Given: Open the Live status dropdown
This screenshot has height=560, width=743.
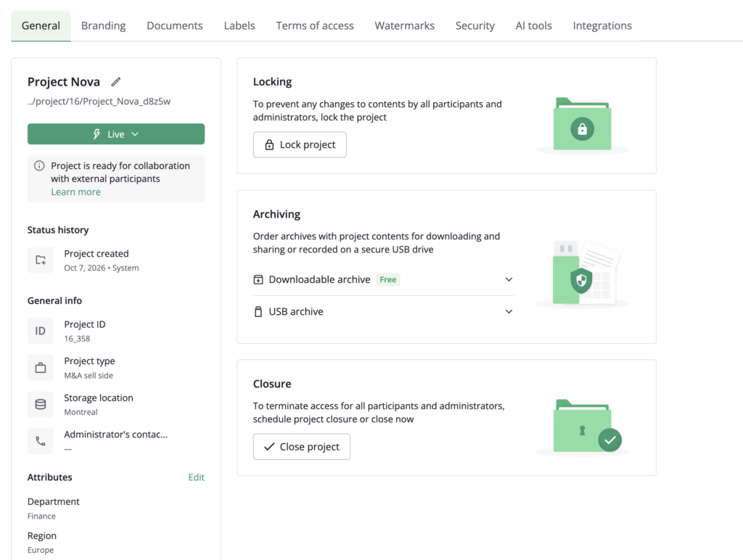Looking at the screenshot, I should coord(116,134).
